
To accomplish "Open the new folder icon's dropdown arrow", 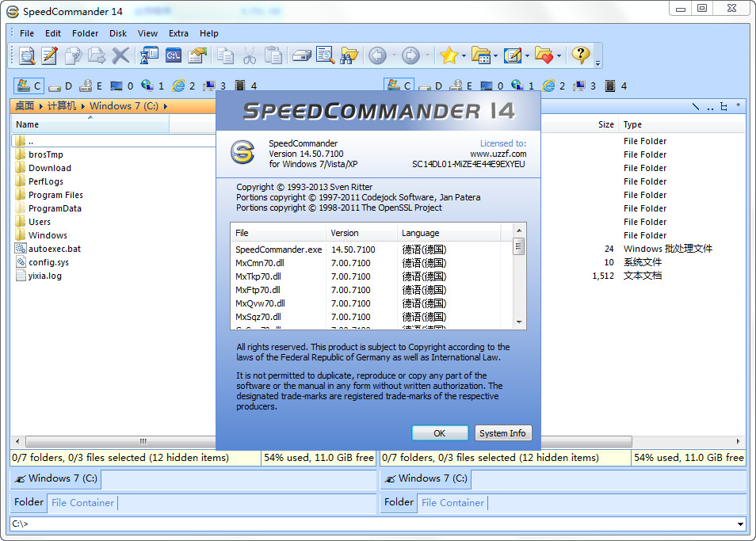I will click(x=495, y=55).
